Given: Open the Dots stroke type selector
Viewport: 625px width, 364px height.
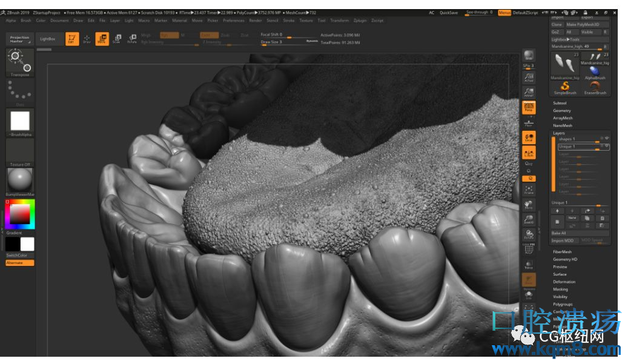Looking at the screenshot, I should tap(20, 93).
